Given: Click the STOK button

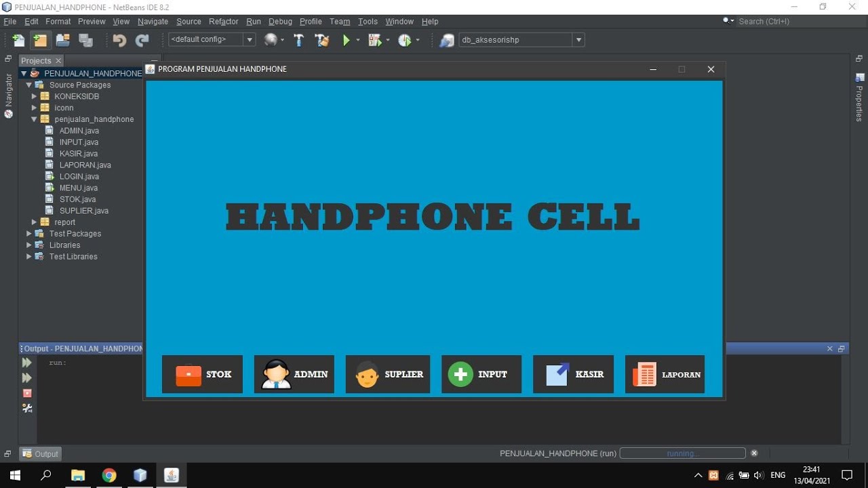Looking at the screenshot, I should [x=202, y=374].
